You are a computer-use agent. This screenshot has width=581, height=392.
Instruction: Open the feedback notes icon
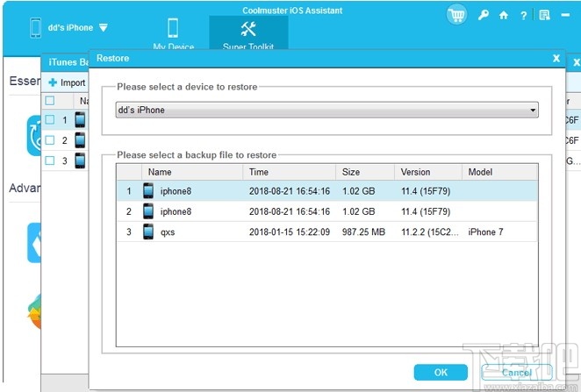(544, 15)
